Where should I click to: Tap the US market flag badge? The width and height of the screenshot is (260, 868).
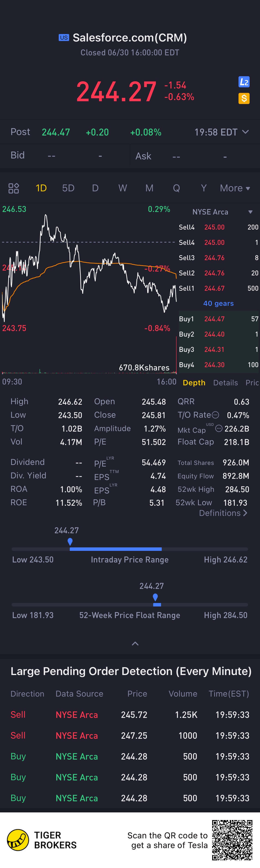64,38
